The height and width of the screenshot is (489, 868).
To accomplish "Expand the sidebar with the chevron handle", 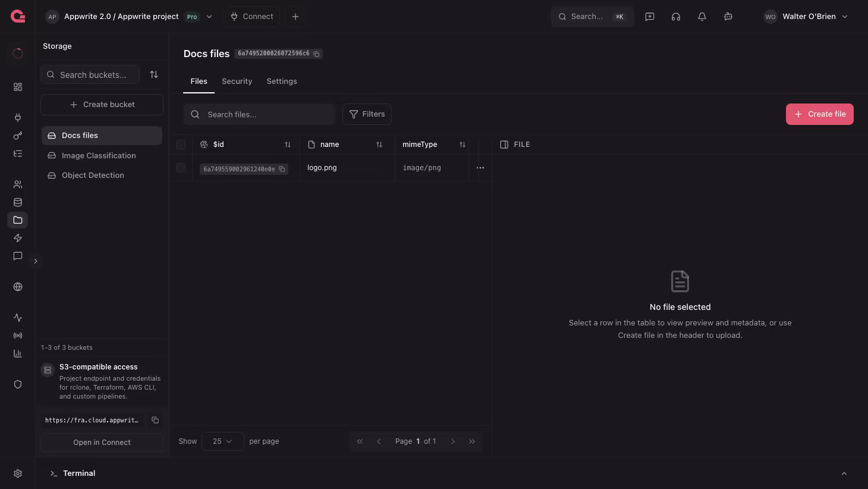I will tap(36, 261).
